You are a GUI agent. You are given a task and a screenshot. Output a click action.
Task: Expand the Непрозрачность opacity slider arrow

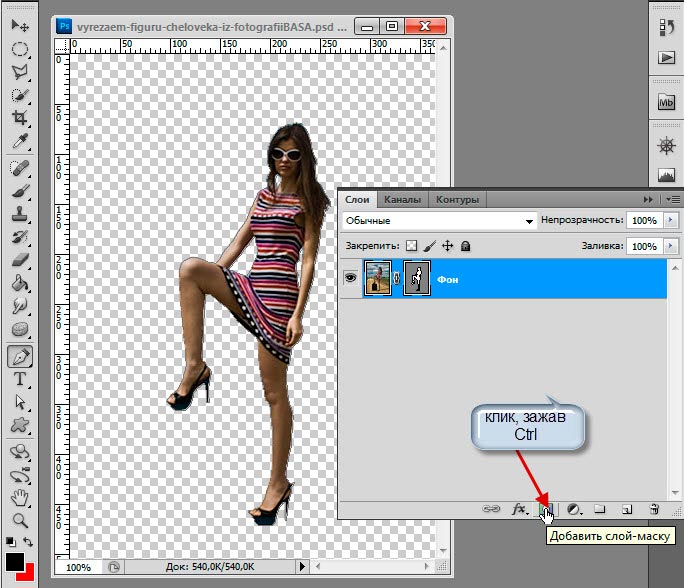[667, 220]
